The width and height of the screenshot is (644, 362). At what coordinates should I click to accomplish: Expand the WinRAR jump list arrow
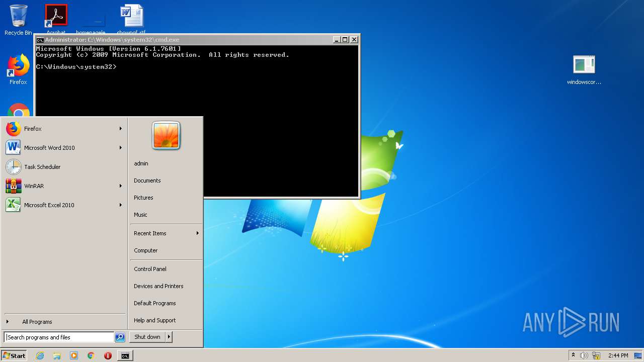coord(121,186)
